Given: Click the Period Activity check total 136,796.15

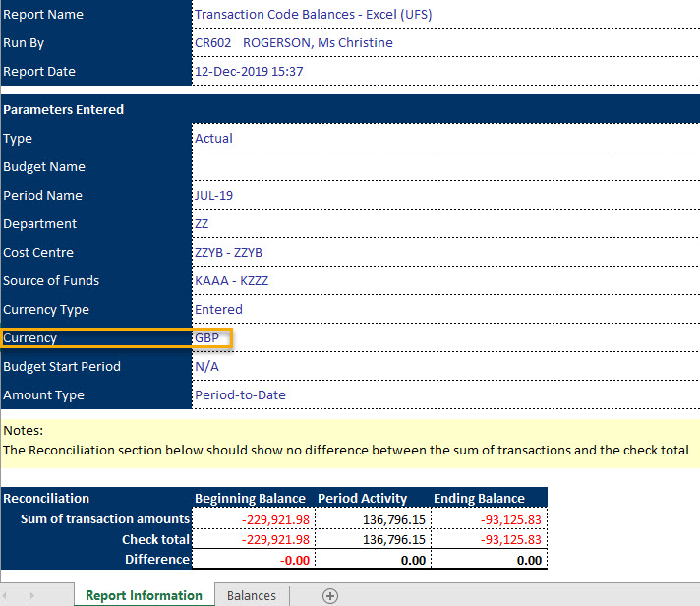Looking at the screenshot, I should (x=374, y=539).
